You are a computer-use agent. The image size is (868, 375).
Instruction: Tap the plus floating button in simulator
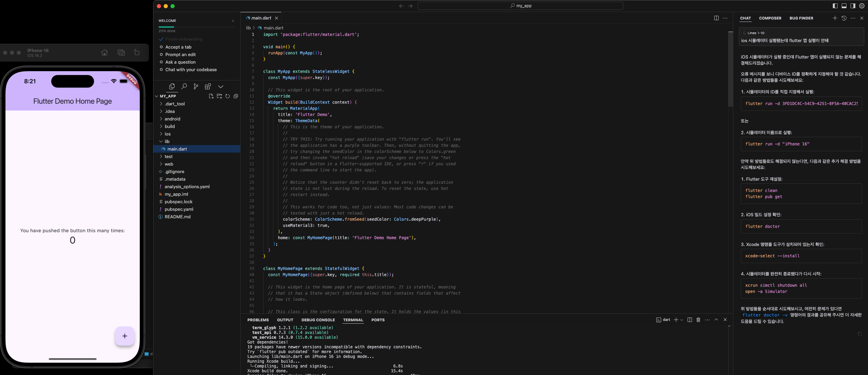pyautogui.click(x=124, y=336)
